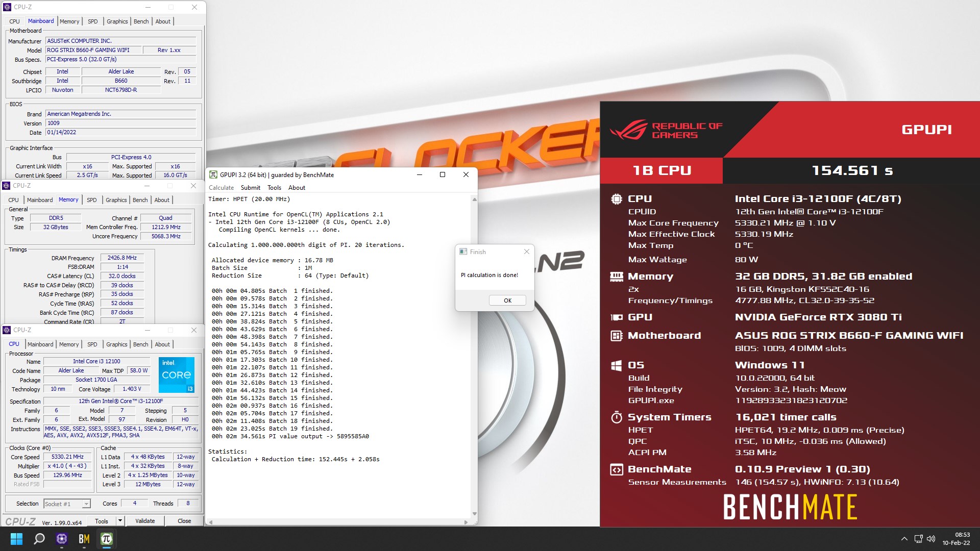Open Windows Start menu
Screen dimensions: 980x551
click(16, 539)
